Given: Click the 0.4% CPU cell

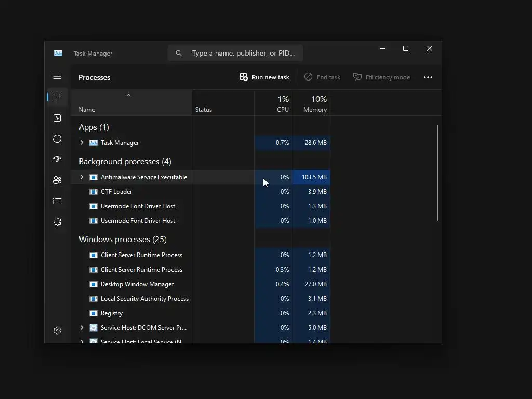Looking at the screenshot, I should (x=273, y=284).
